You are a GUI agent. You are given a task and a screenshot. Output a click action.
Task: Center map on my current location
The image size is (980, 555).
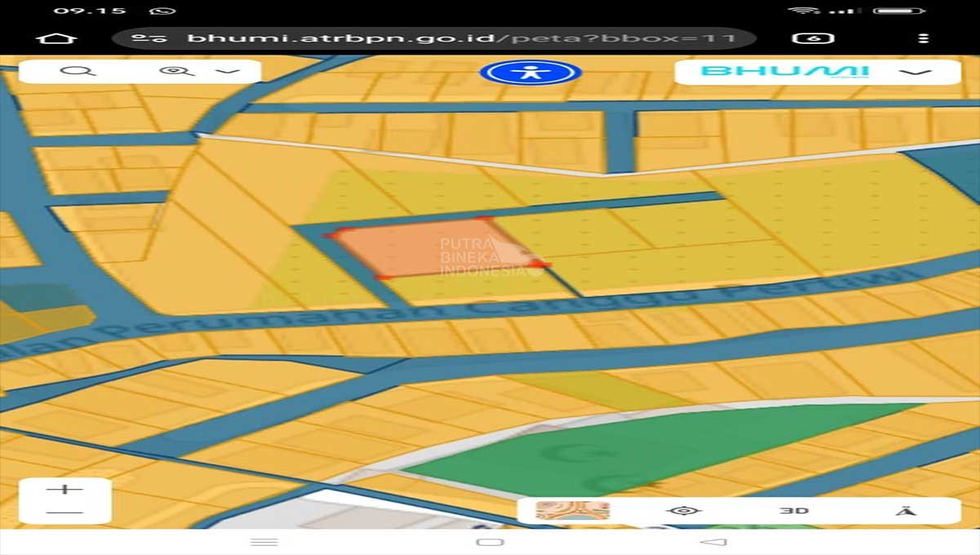[x=684, y=511]
